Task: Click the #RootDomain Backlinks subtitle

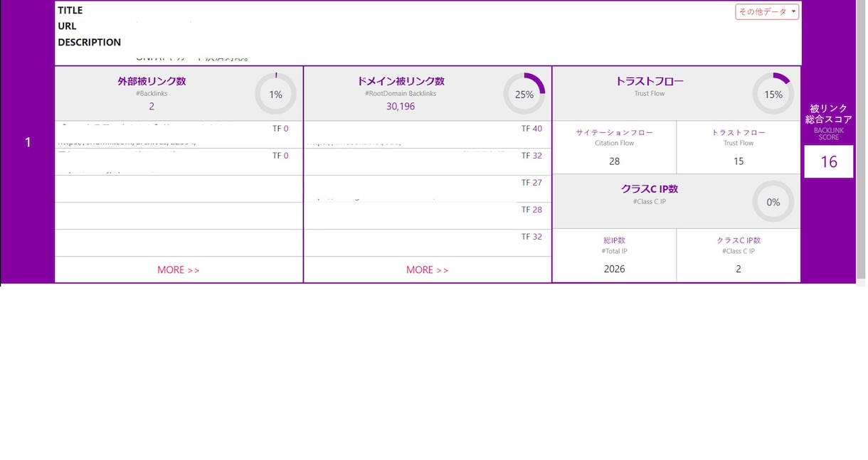Action: (401, 93)
